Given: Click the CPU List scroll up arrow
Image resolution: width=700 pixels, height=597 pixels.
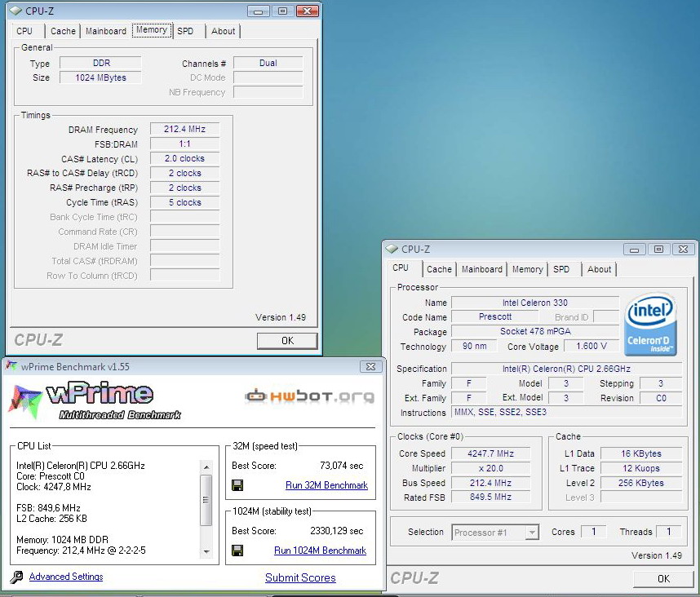Looking at the screenshot, I should click(206, 467).
